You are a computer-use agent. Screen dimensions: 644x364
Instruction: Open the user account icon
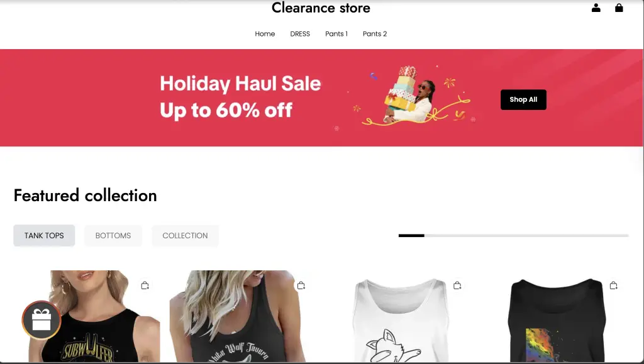[596, 8]
